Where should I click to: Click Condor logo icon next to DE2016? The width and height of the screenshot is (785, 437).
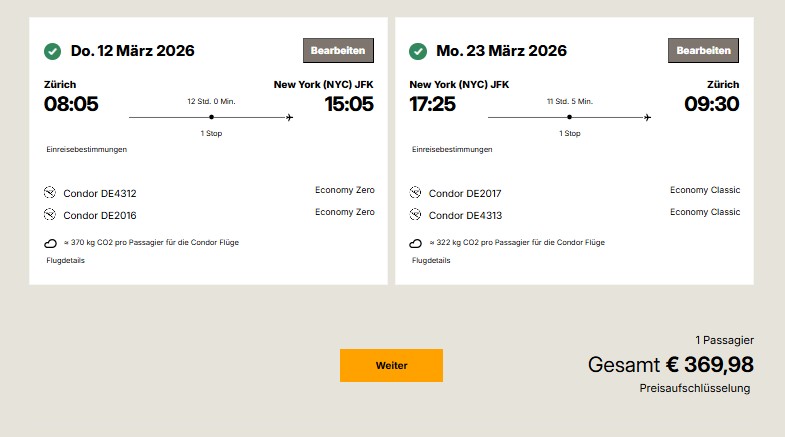51,214
